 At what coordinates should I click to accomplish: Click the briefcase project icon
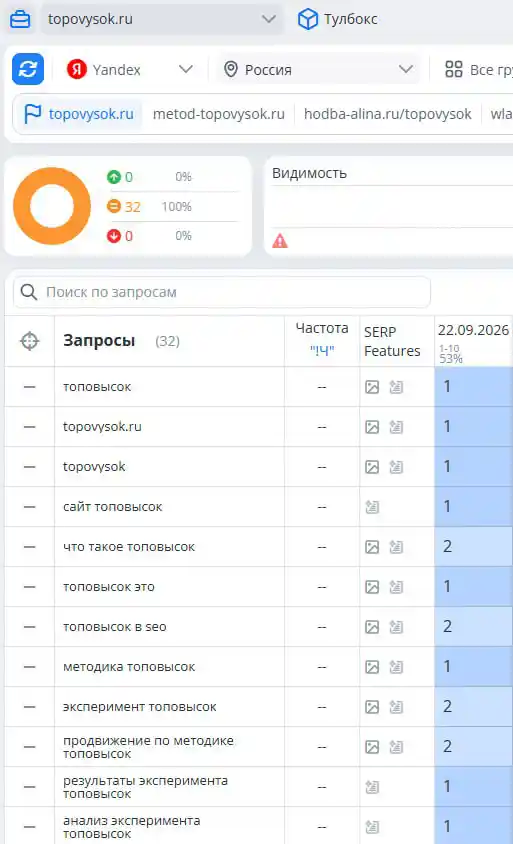20,19
